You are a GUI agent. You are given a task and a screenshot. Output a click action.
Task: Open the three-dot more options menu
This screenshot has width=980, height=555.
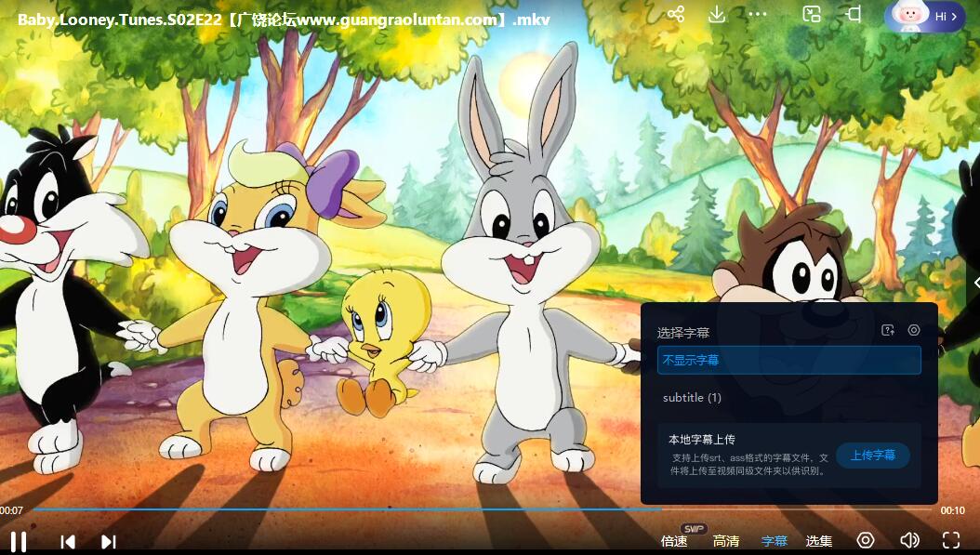(x=758, y=14)
